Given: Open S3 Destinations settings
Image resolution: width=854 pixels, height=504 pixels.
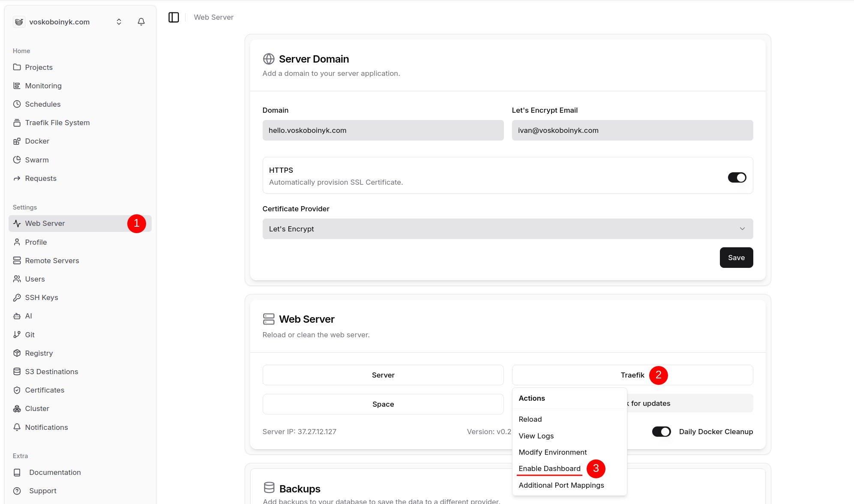Looking at the screenshot, I should (x=80, y=372).
